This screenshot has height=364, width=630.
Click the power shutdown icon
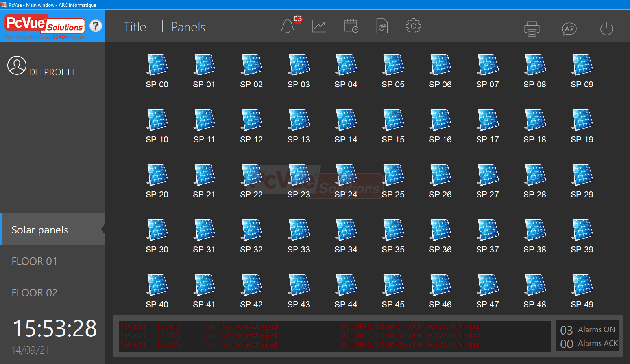pyautogui.click(x=606, y=29)
